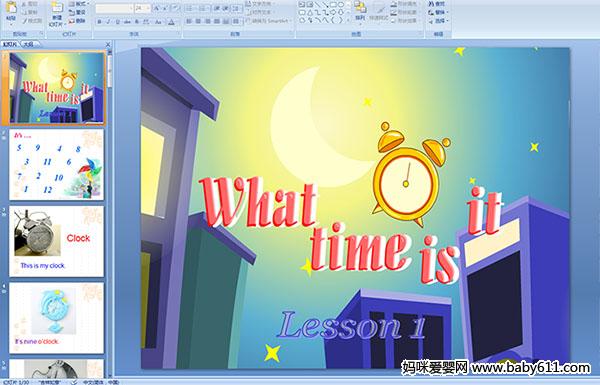The width and height of the screenshot is (600, 385).
Task: Click the Find binoculars icon
Action: [431, 4]
